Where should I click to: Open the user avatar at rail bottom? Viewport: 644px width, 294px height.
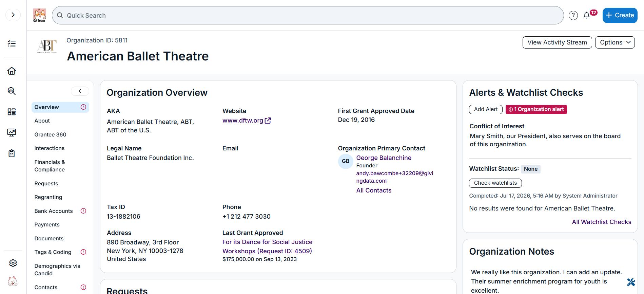(x=13, y=281)
